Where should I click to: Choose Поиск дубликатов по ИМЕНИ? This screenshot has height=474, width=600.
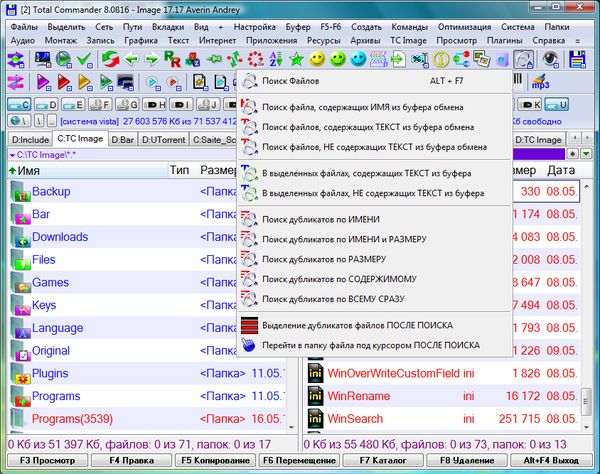(375, 220)
